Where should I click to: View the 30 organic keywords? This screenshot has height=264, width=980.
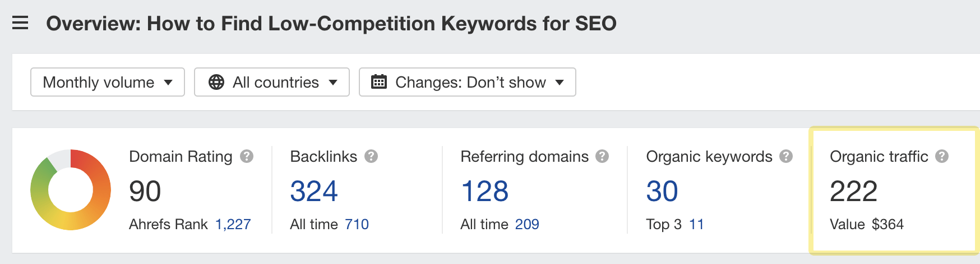click(x=662, y=191)
